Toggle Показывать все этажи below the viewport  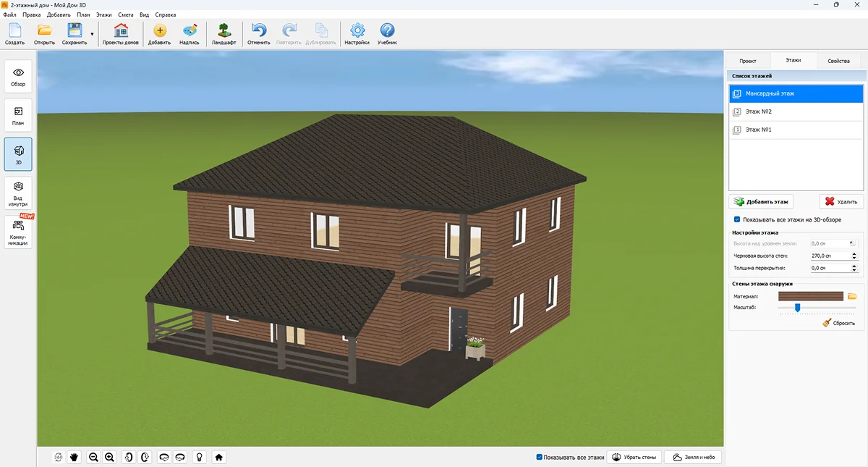(540, 457)
